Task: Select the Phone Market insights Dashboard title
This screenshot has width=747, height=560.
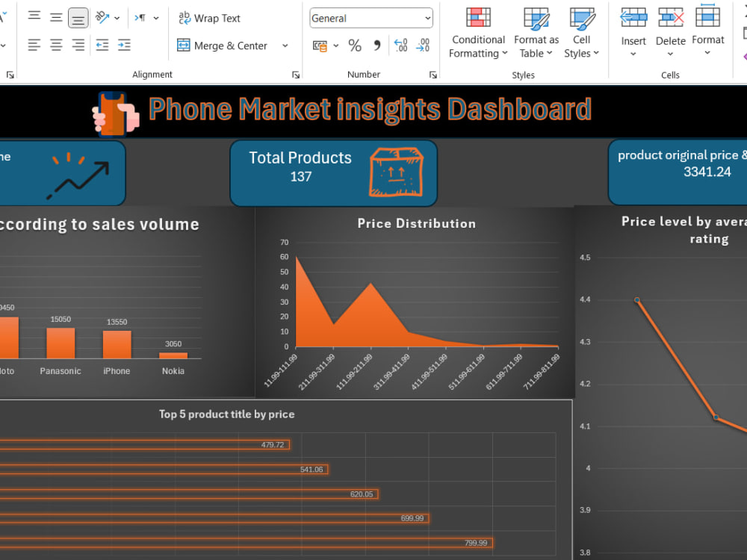Action: 371,110
